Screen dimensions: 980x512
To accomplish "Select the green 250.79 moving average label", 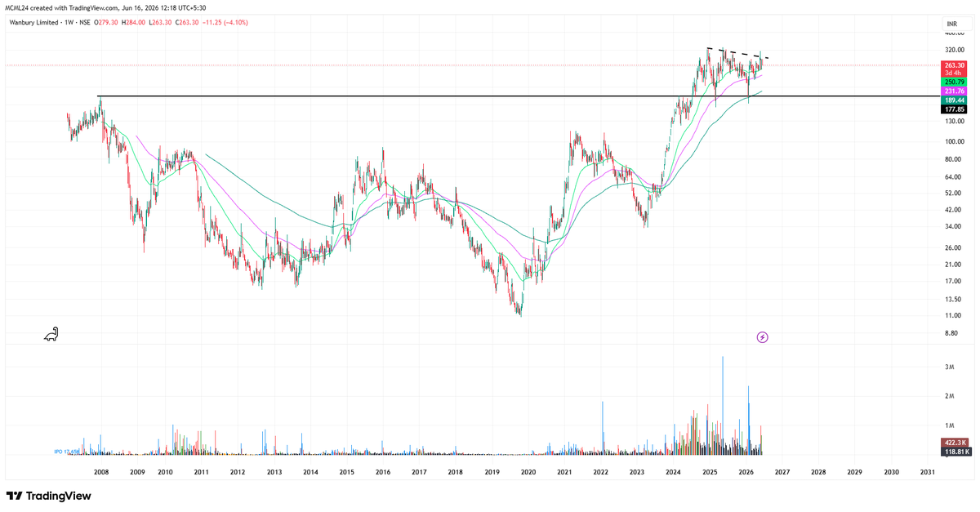I will click(954, 82).
